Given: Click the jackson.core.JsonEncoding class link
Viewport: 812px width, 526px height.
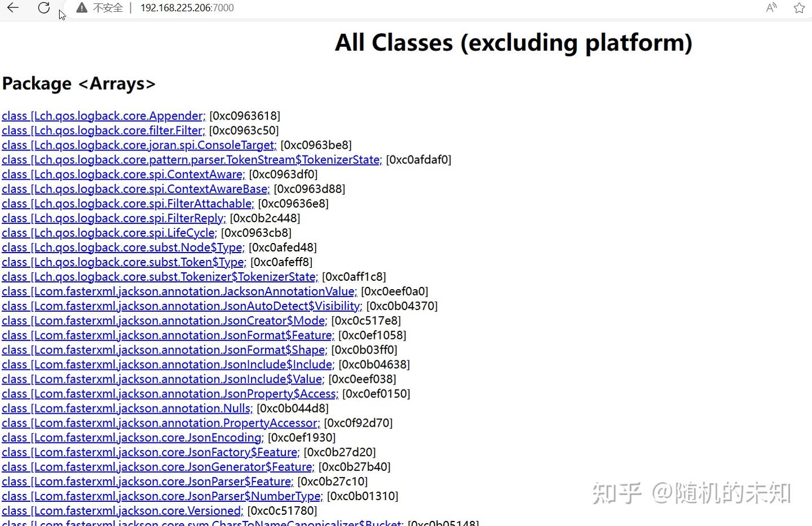Looking at the screenshot, I should pyautogui.click(x=132, y=437).
